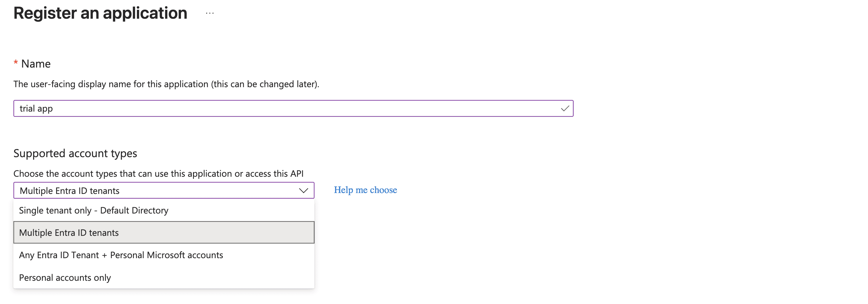This screenshot has height=304, width=868.
Task: Select Any Entra ID Tenant + Personal Microsoft accounts
Action: (164, 255)
